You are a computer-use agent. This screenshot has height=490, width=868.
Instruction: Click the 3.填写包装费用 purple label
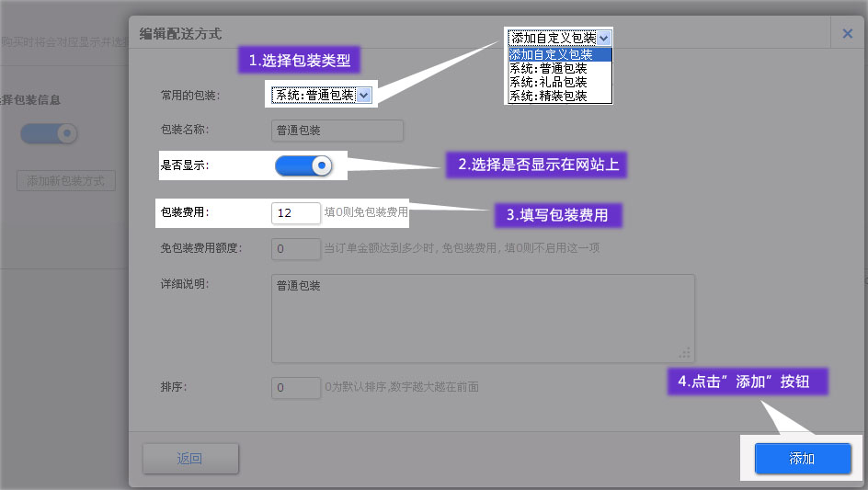tap(558, 215)
